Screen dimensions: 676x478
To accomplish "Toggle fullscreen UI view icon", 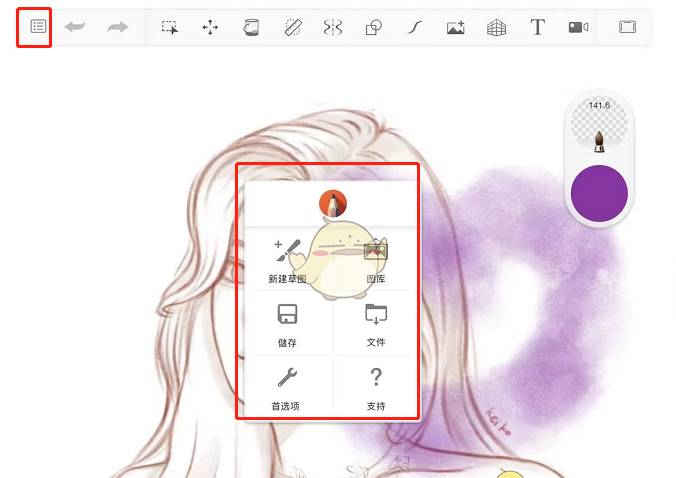I will click(627, 27).
